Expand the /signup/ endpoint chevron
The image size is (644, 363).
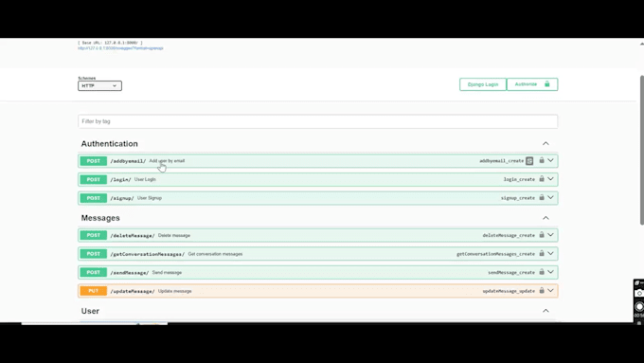point(551,198)
